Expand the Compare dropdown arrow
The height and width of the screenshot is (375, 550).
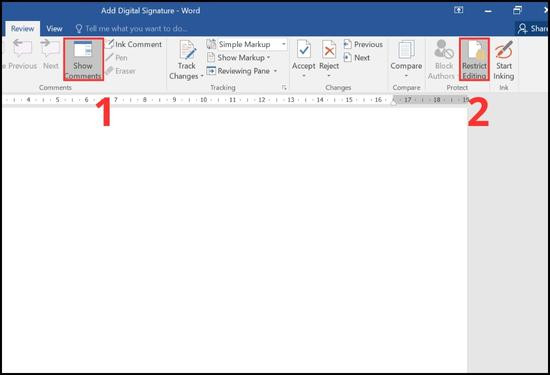406,75
